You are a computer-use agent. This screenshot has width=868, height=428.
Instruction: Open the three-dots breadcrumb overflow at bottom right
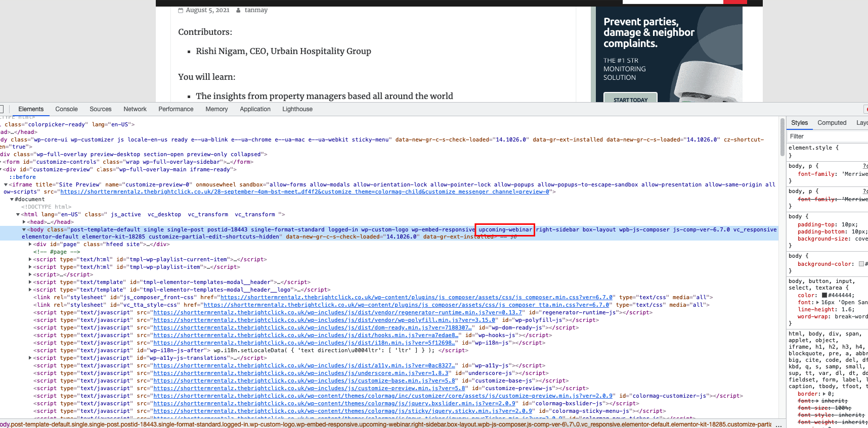(x=778, y=424)
